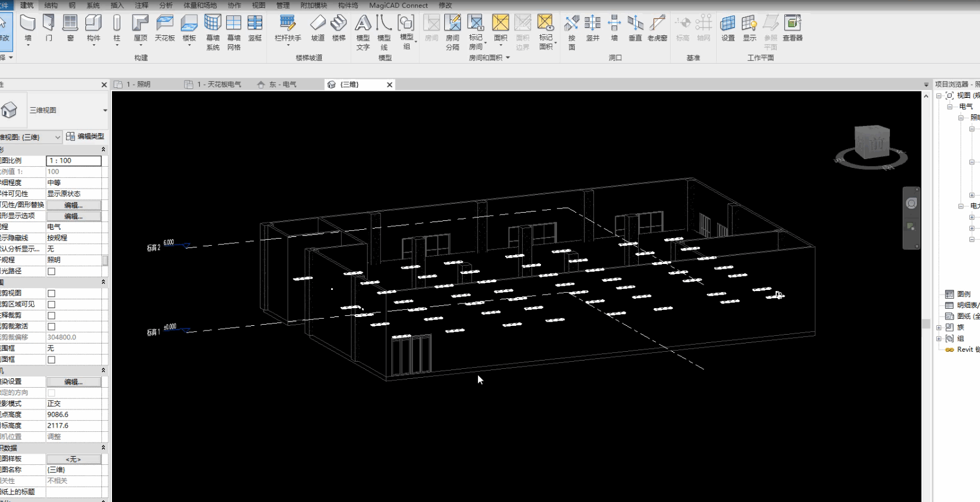980x502 pixels.
Task: Select the 房间分隔 room separator tool
Action: (453, 32)
